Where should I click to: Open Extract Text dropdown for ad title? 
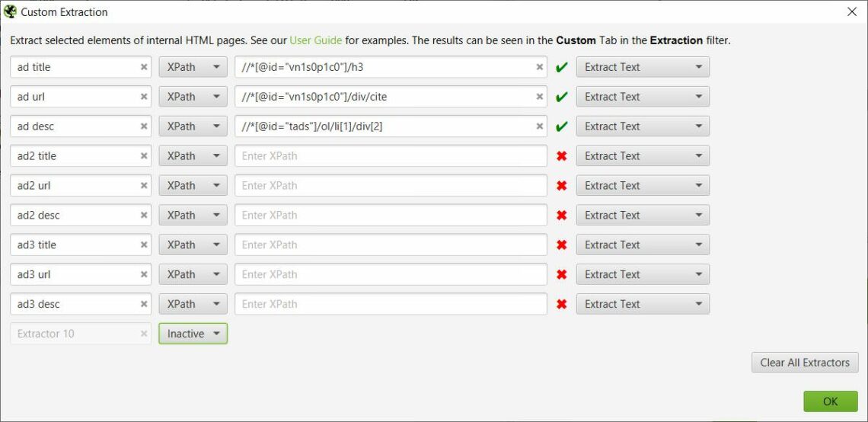pos(643,67)
